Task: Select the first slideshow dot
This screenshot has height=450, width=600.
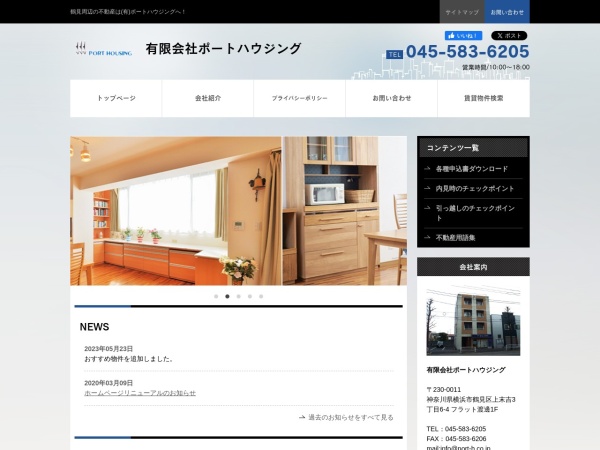Action: click(x=216, y=296)
